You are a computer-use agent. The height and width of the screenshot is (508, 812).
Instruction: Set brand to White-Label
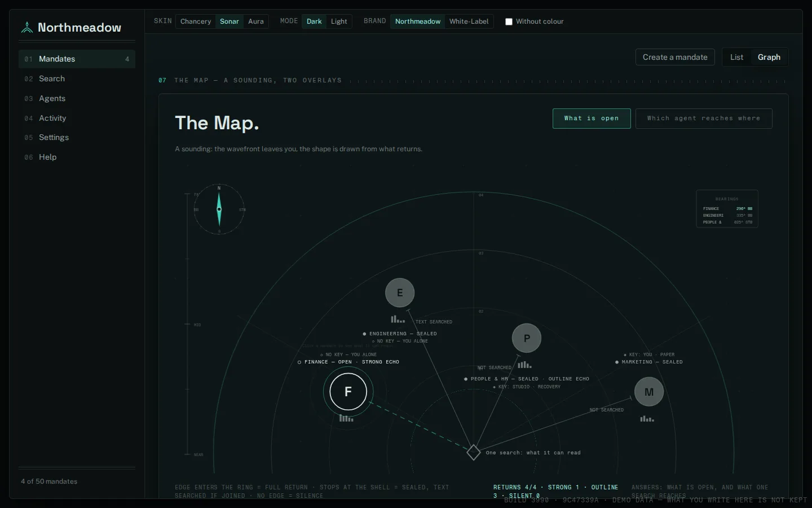coord(469,21)
